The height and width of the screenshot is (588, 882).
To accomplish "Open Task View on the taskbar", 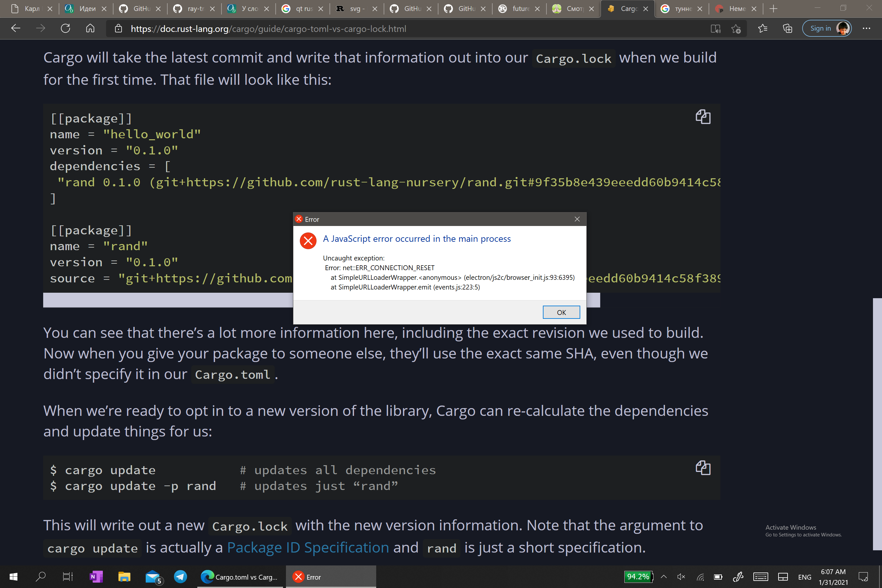I will pos(68,577).
